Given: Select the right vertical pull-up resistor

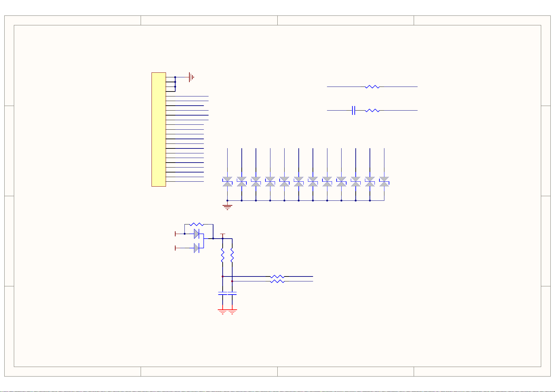Looking at the screenshot, I should tap(232, 255).
